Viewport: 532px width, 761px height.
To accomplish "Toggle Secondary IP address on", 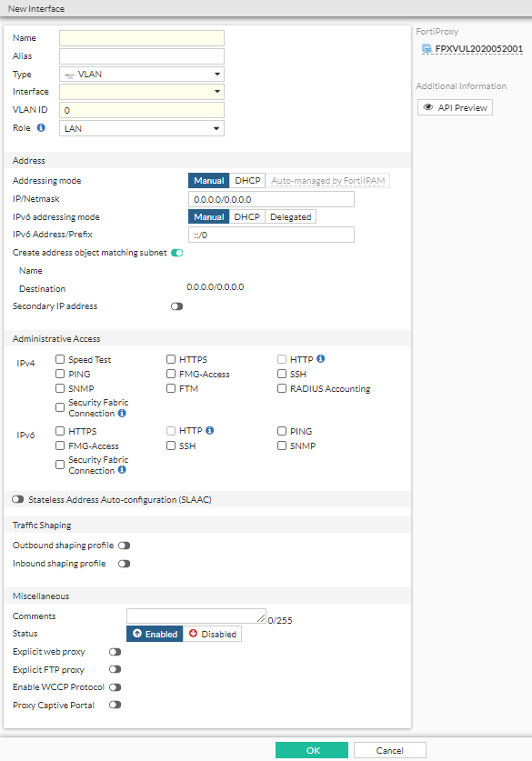I will click(176, 305).
